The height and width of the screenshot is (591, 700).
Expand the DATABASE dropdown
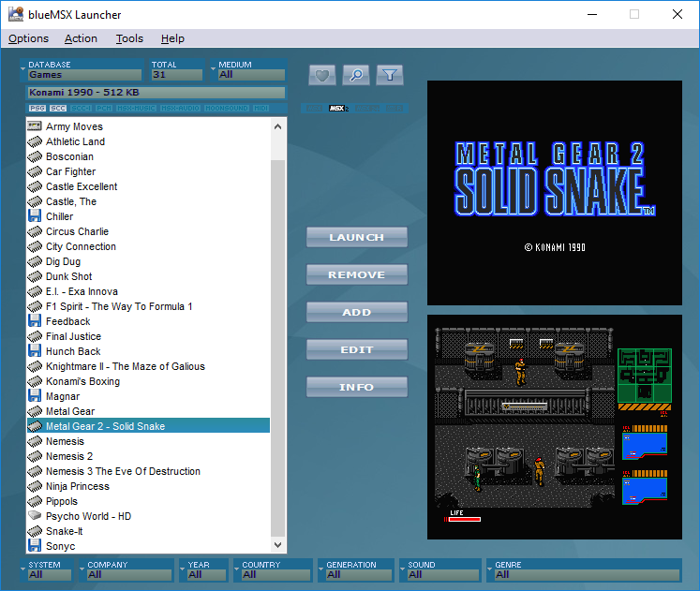[x=82, y=70]
